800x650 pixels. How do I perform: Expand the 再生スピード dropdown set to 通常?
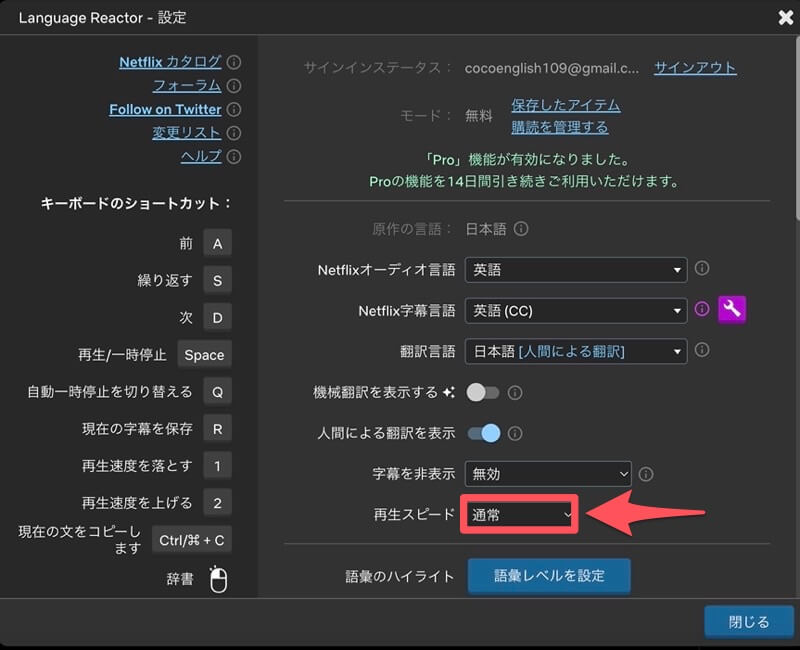(x=520, y=515)
